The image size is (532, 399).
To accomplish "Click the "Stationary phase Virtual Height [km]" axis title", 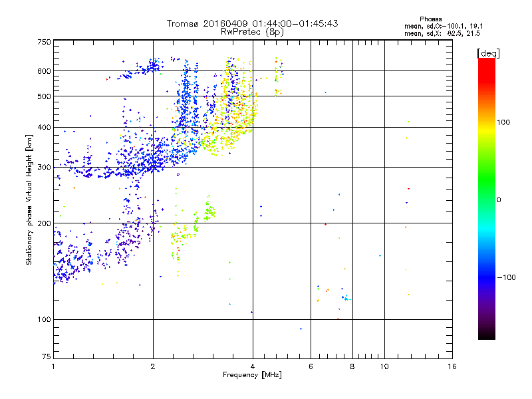I will click(29, 199).
